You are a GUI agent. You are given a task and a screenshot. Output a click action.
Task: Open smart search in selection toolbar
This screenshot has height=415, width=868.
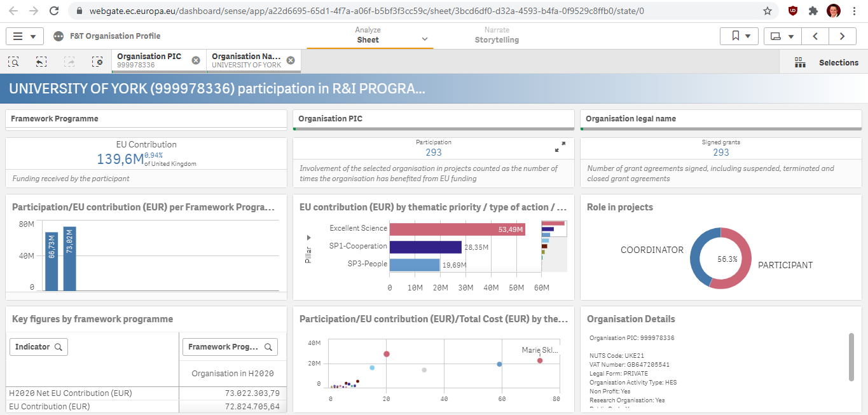[13, 62]
